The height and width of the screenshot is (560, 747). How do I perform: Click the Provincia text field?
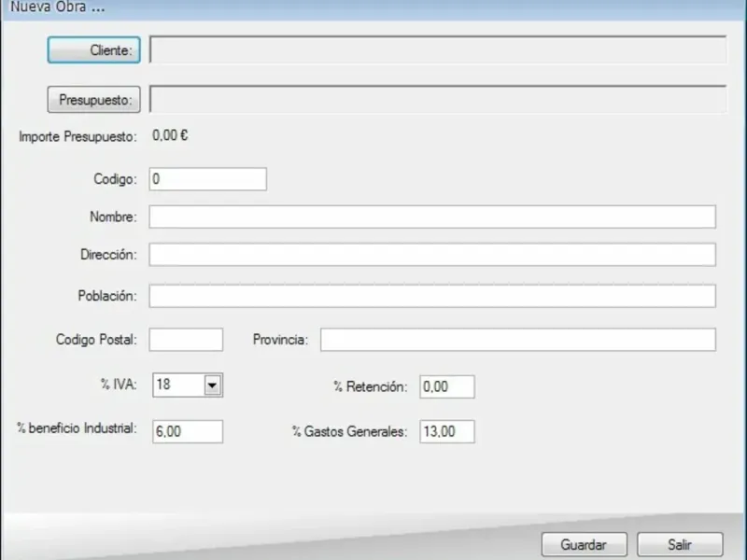click(518, 340)
